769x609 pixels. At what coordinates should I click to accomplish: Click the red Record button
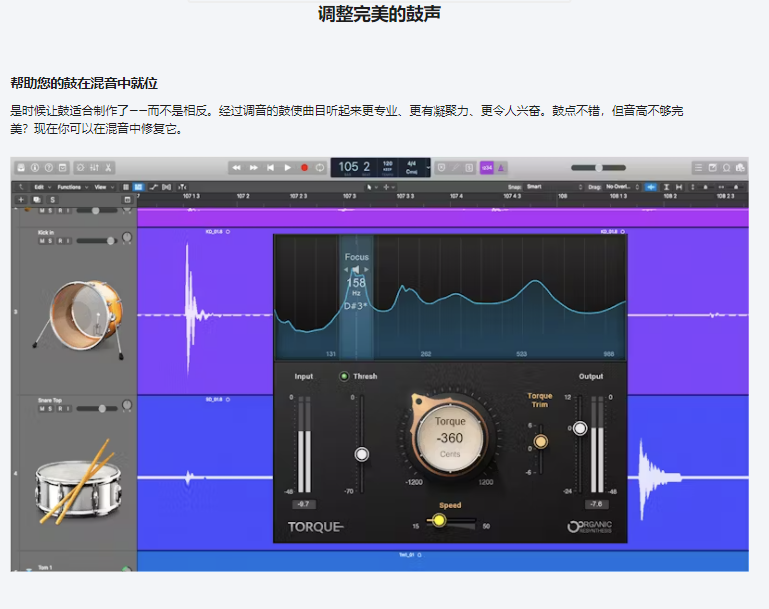pyautogui.click(x=304, y=168)
